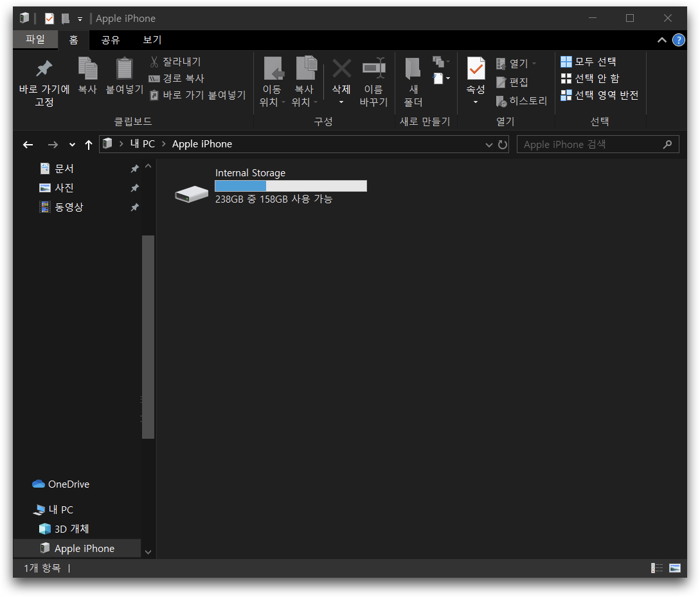Collapse the ribbon with the chevron
Screen dimensions: 700x597
tap(661, 41)
